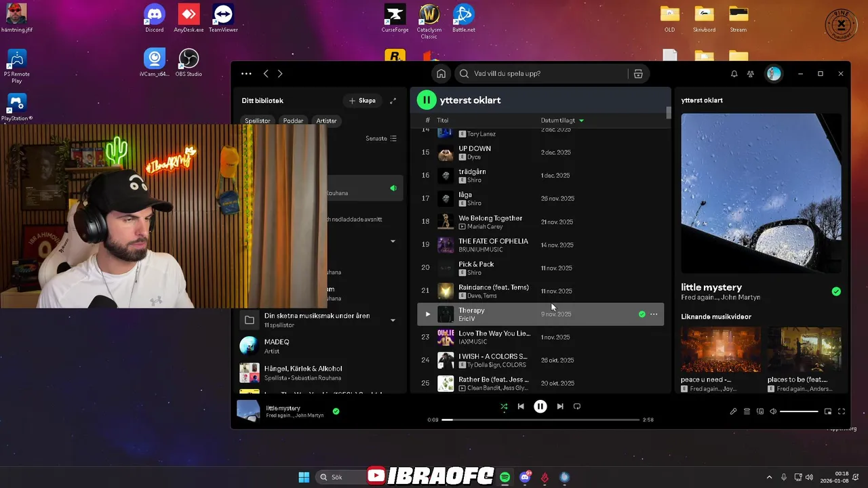
Task: Open the Spotify three-dot main menu
Action: coord(246,73)
